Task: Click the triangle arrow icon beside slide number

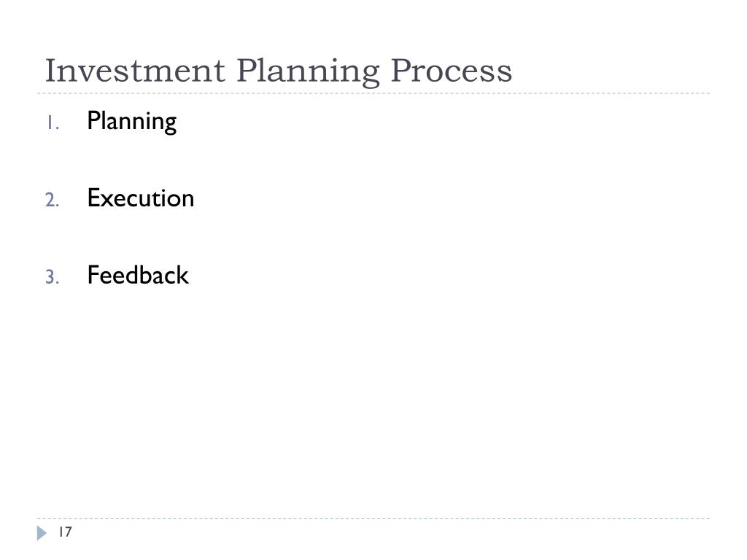Action: [x=42, y=533]
